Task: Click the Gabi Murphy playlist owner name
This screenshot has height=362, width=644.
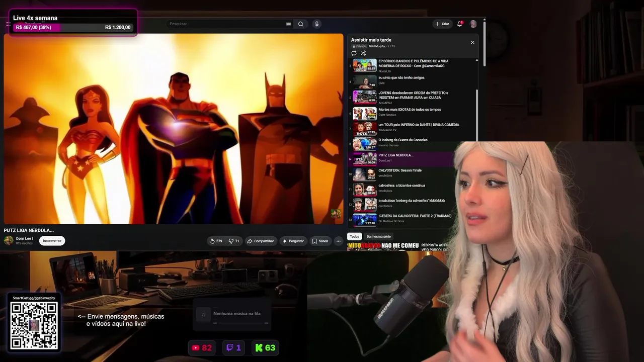Action: [377, 46]
